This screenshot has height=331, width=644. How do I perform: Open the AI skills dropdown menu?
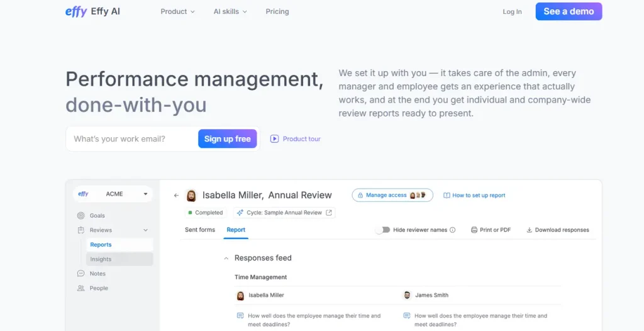[230, 11]
